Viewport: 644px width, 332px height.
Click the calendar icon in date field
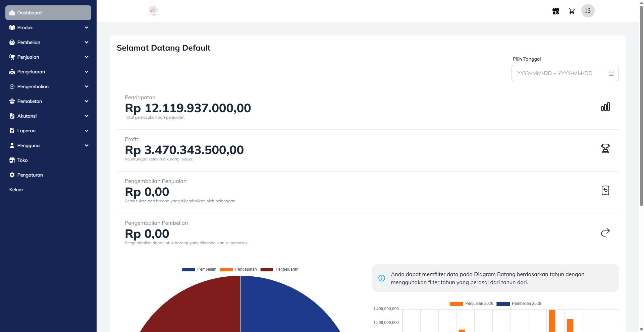tap(611, 73)
